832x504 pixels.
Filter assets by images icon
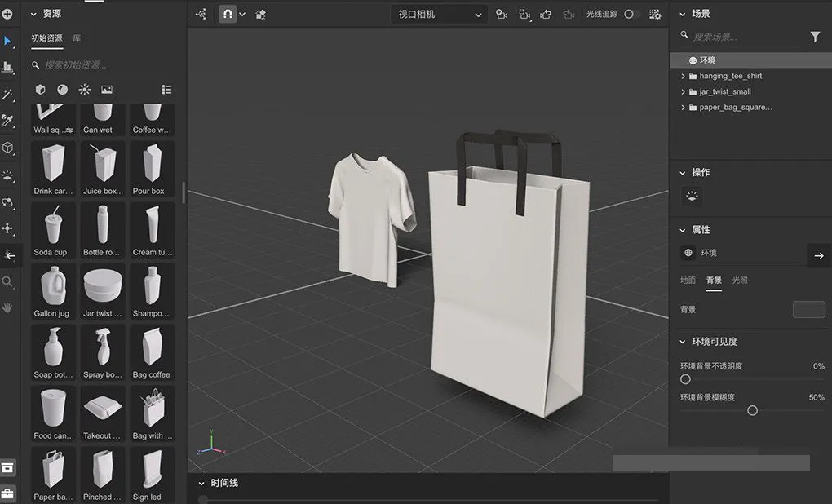pyautogui.click(x=107, y=90)
